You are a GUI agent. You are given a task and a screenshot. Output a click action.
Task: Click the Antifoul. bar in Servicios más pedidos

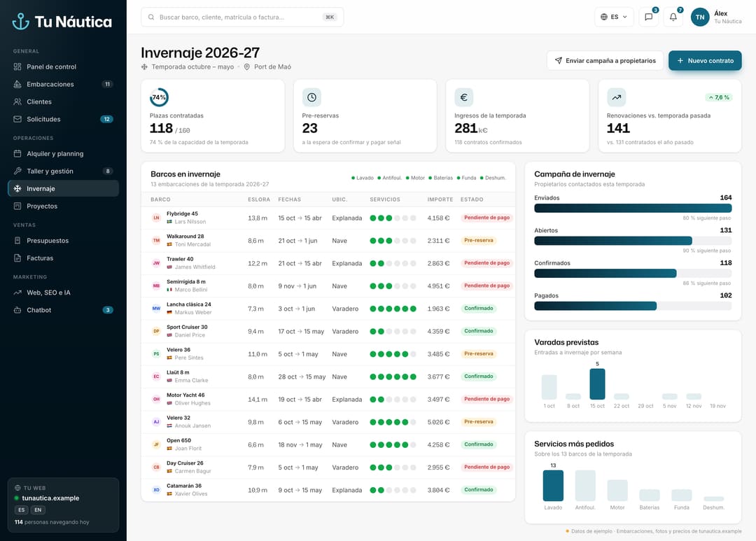[x=585, y=486]
